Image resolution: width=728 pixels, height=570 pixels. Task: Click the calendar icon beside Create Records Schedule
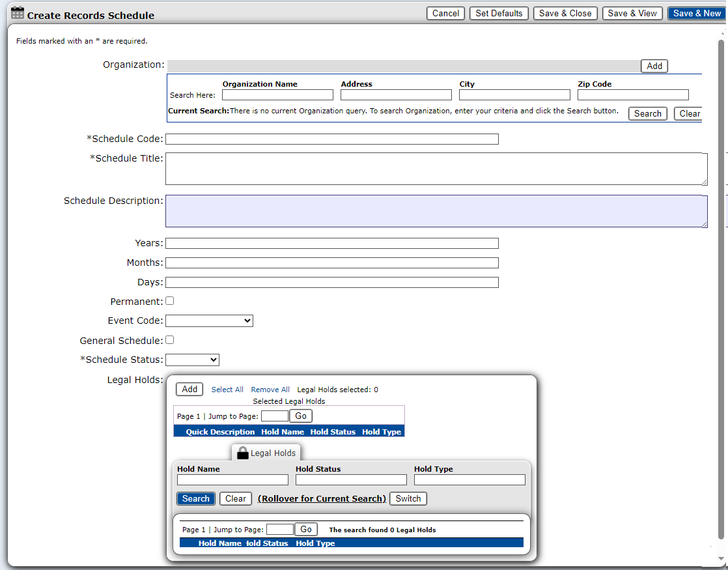pos(18,13)
